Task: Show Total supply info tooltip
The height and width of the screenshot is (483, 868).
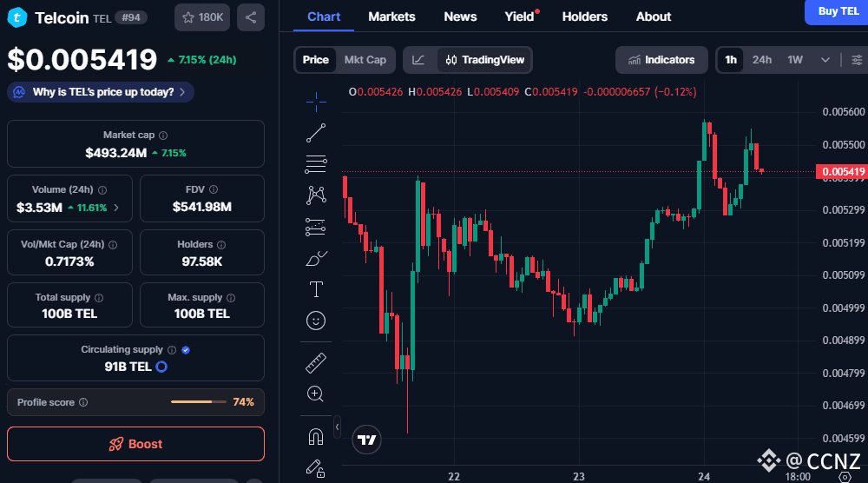Action: (x=99, y=298)
